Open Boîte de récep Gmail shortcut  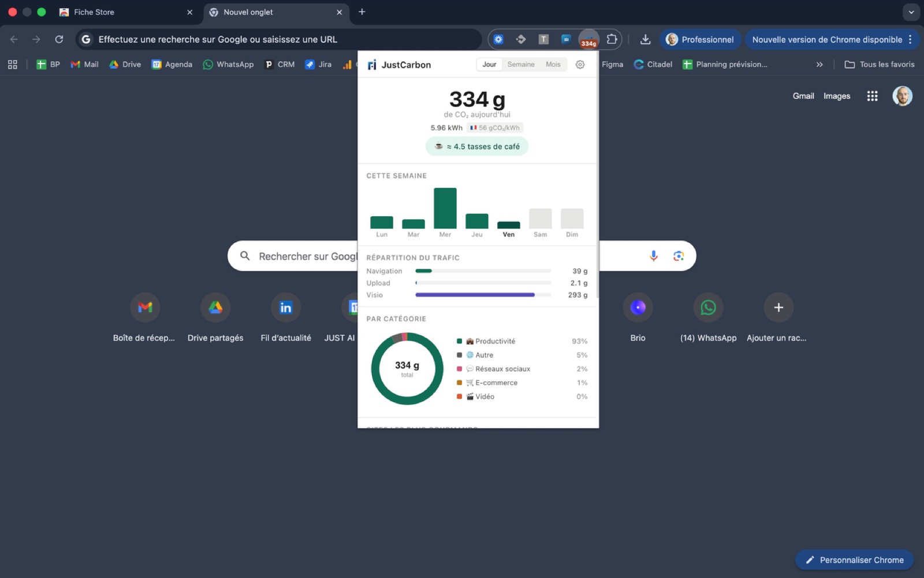coord(144,318)
